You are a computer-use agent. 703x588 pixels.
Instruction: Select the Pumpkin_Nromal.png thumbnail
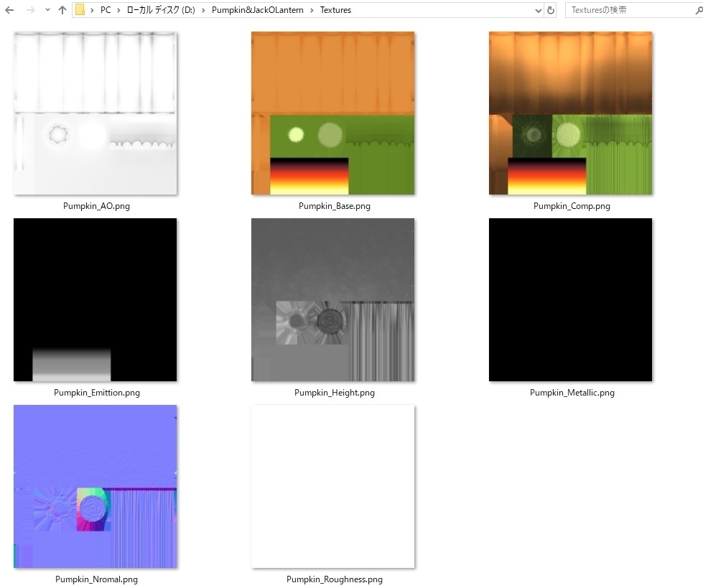coord(95,486)
